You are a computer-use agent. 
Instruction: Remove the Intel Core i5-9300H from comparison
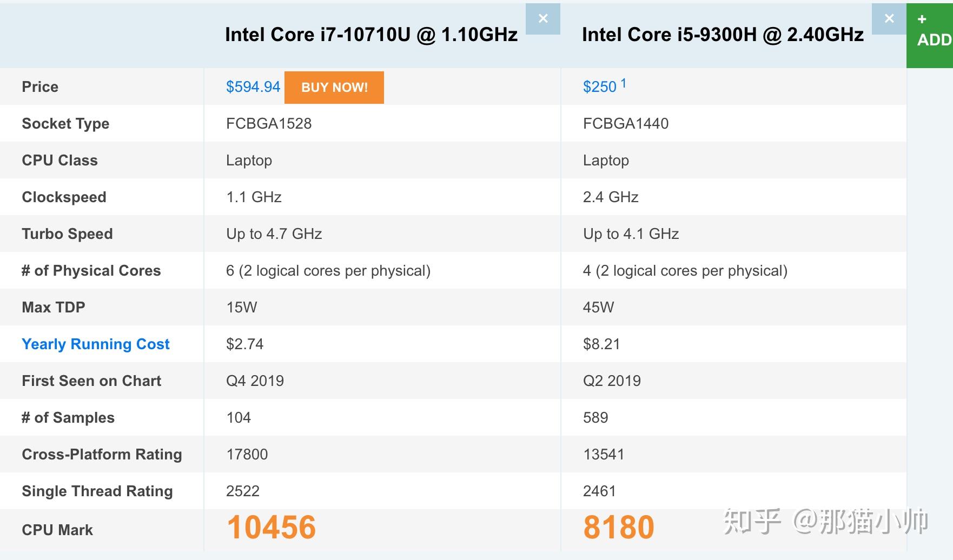coord(889,18)
